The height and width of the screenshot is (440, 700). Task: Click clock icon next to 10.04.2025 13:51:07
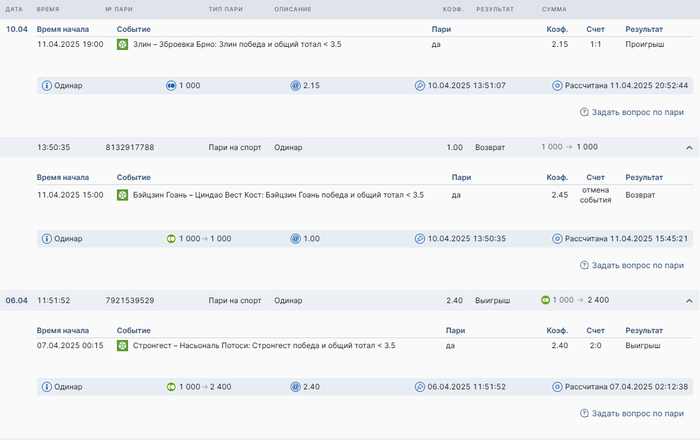point(419,86)
